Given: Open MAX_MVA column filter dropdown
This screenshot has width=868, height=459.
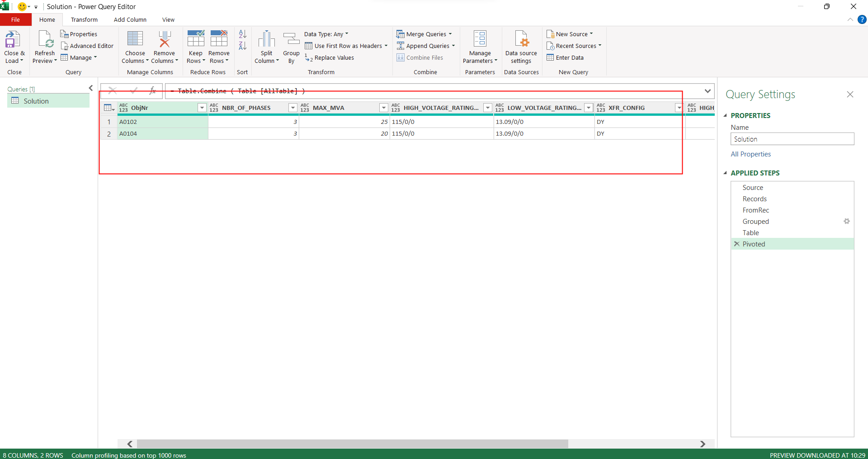Looking at the screenshot, I should click(384, 108).
